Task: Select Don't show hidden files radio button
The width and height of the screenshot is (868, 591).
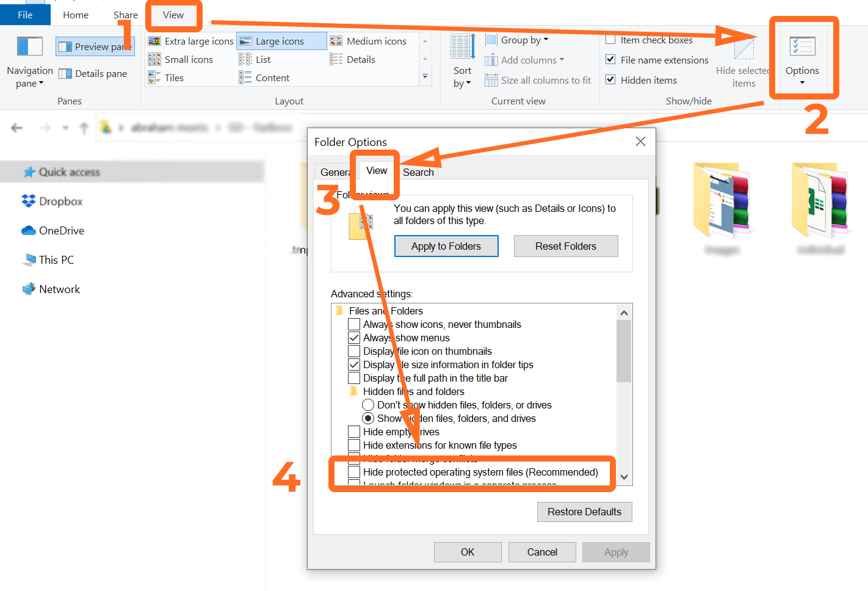Action: [x=368, y=405]
